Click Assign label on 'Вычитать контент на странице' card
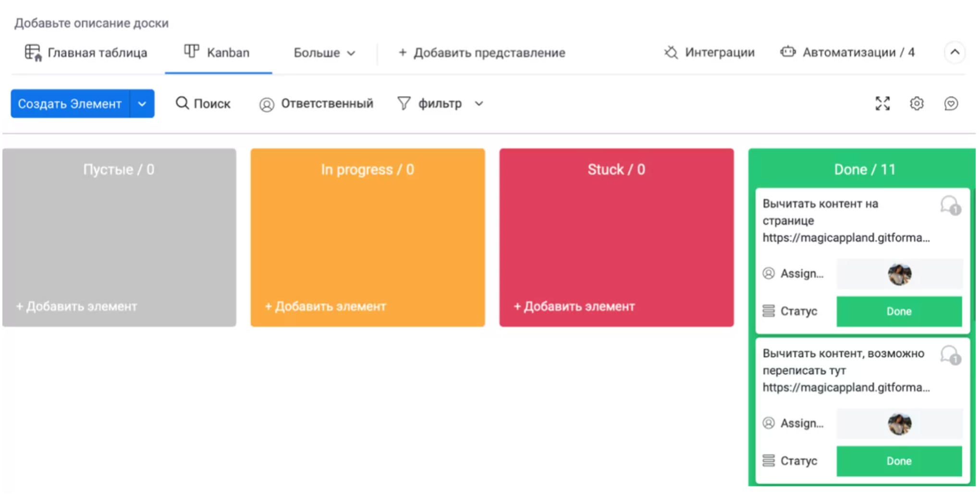Image resolution: width=980 pixels, height=504 pixels. coord(802,274)
